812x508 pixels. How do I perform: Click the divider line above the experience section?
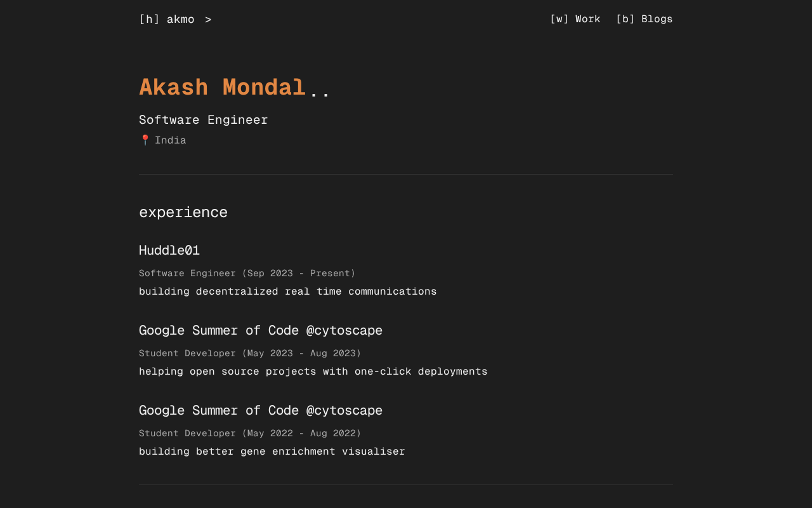(x=406, y=175)
